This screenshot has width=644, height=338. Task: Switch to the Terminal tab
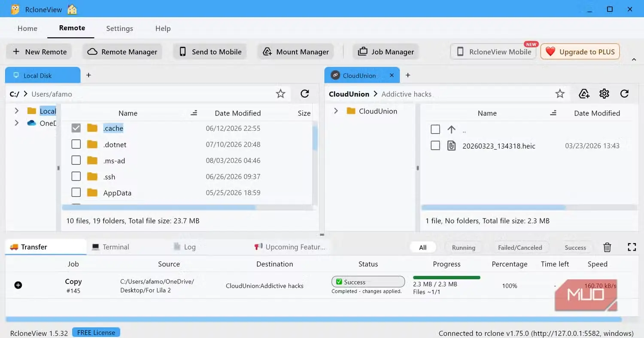(110, 247)
